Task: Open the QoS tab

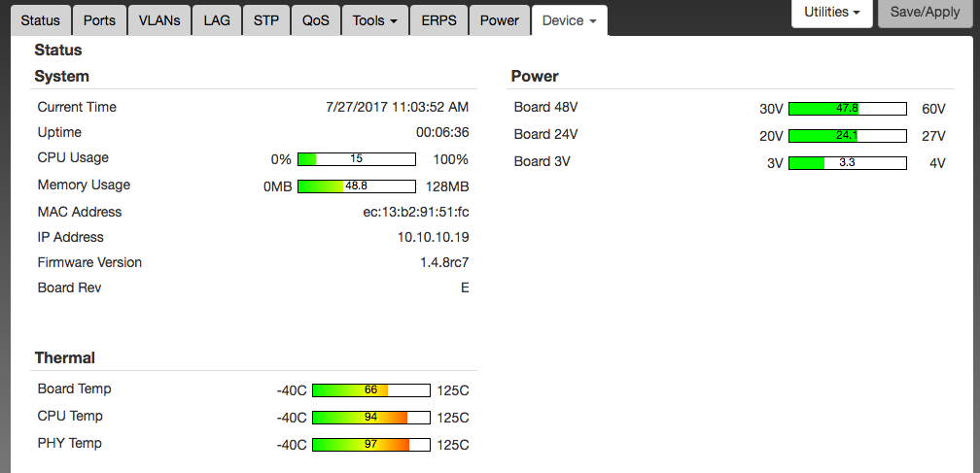Action: [x=316, y=20]
